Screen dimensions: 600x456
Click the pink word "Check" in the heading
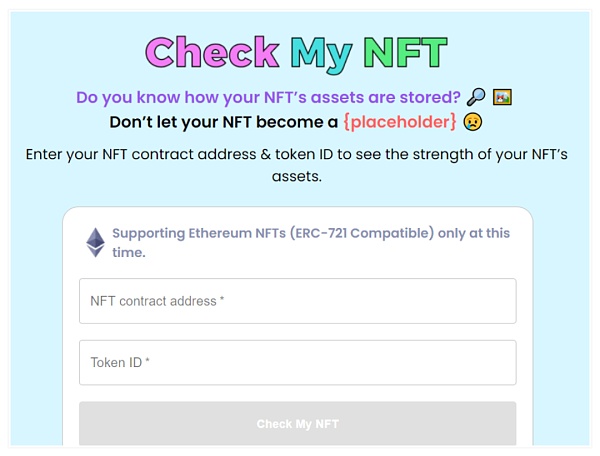(212, 52)
